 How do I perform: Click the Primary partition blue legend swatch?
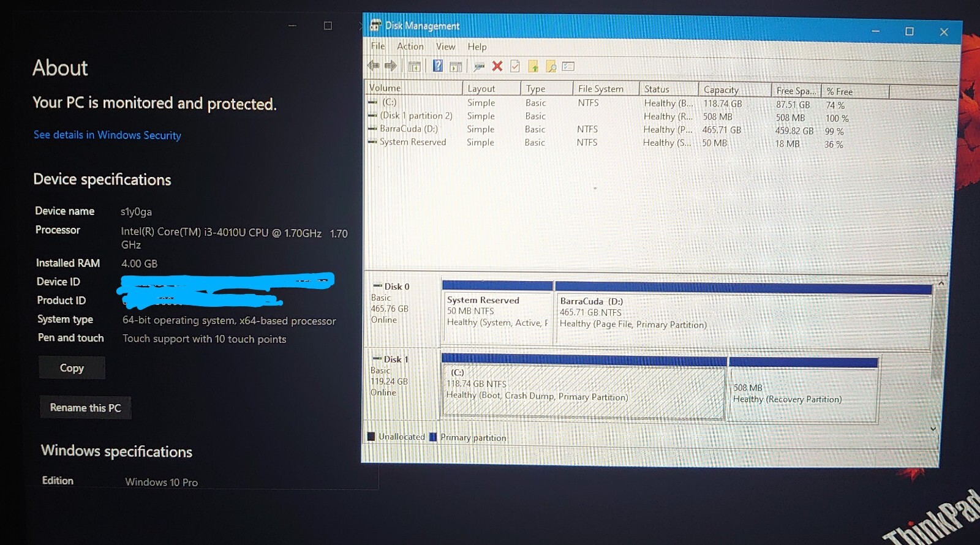(x=433, y=437)
